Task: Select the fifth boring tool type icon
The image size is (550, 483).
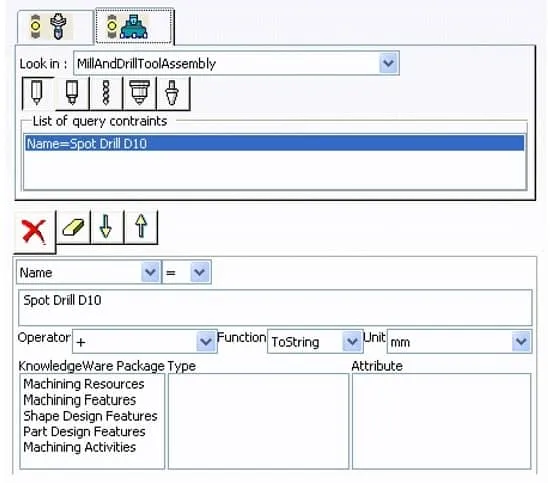Action: tap(173, 93)
